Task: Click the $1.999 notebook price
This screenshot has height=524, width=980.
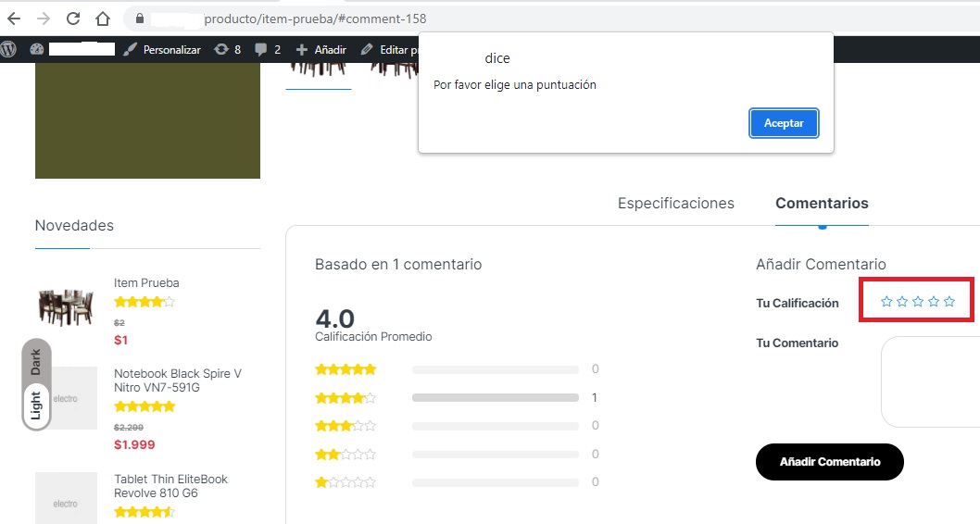Action: point(134,444)
